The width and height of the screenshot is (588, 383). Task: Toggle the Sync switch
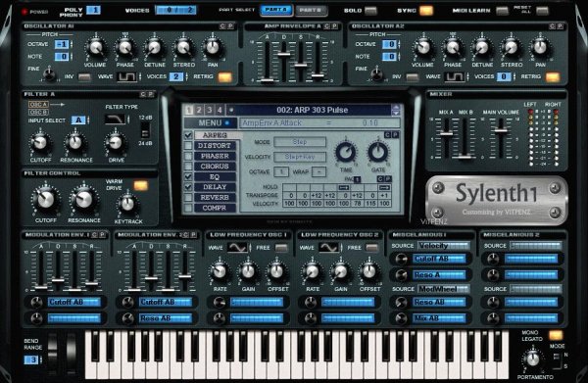[426, 11]
